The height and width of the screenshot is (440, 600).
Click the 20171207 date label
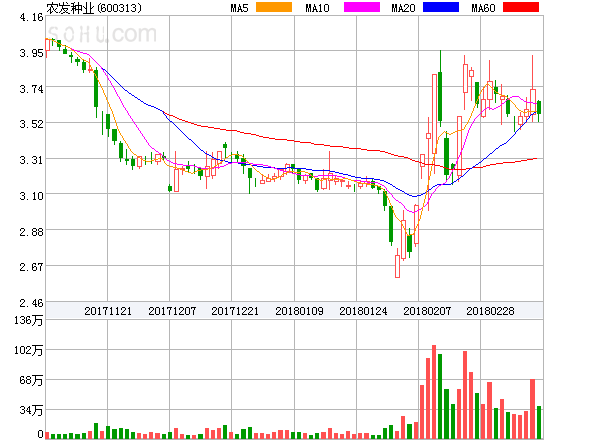(x=172, y=311)
